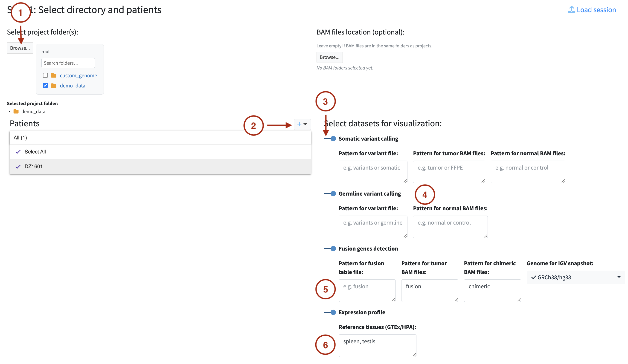
Task: Toggle Germline variant calling switch
Action: [330, 194]
